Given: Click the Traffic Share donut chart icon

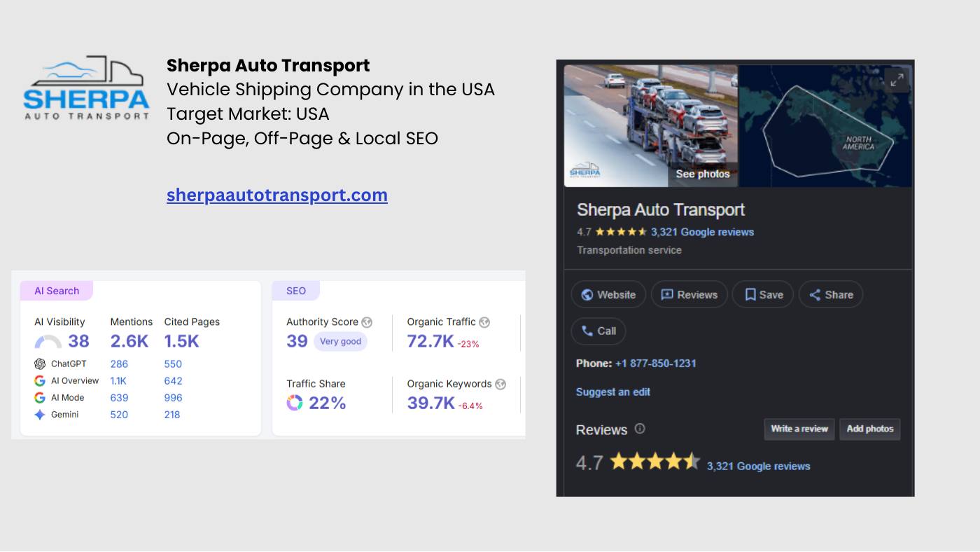Looking at the screenshot, I should [295, 403].
